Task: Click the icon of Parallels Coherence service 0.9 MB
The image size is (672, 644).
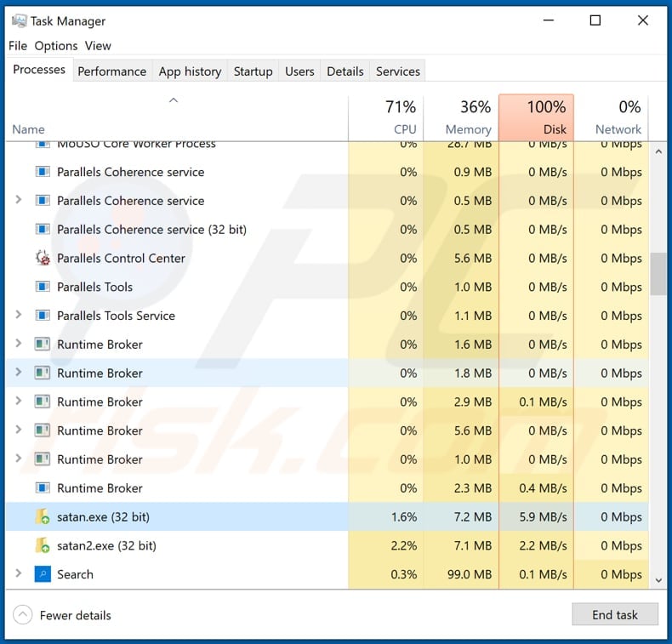Action: pyautogui.click(x=43, y=172)
